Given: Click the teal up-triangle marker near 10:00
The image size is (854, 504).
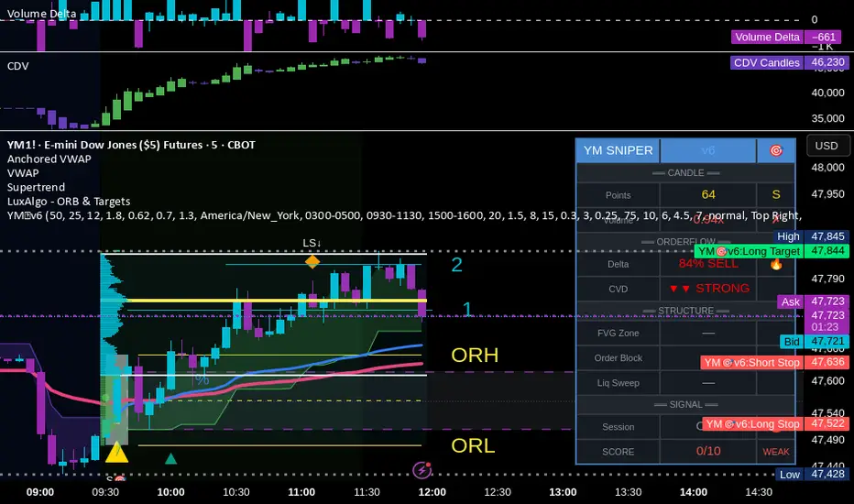Looking at the screenshot, I should point(170,459).
